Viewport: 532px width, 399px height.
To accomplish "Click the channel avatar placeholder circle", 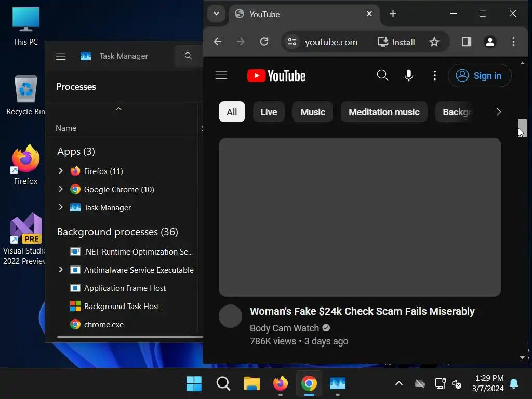I will coord(230,316).
